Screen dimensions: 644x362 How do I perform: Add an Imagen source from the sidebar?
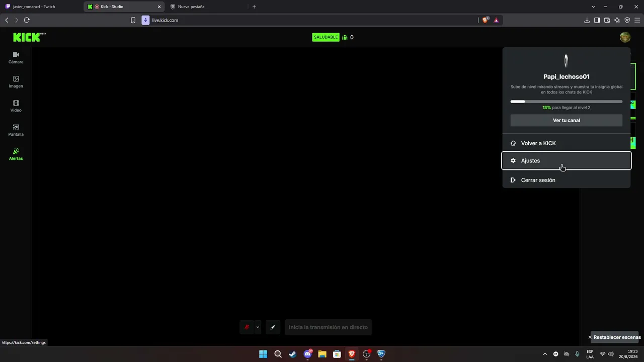click(16, 82)
